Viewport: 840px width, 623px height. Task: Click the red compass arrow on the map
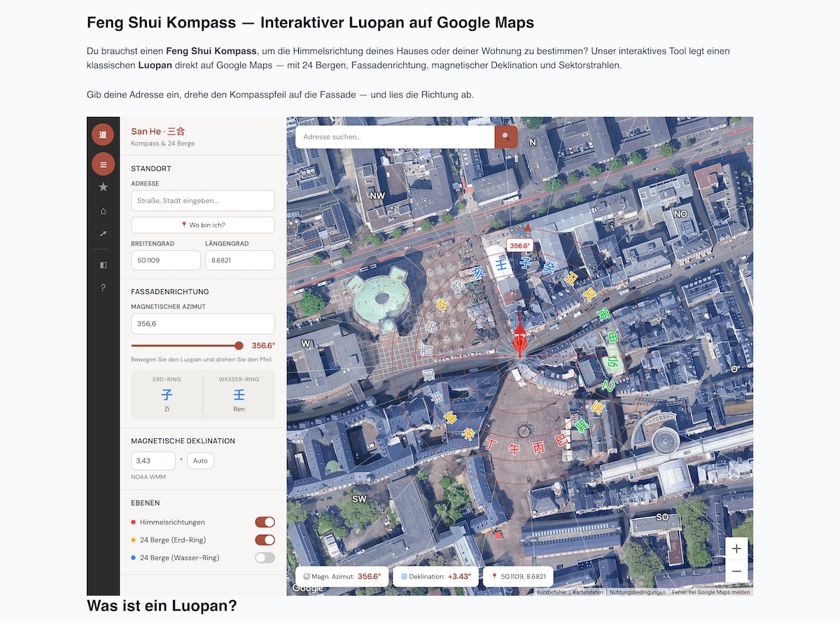pyautogui.click(x=519, y=340)
